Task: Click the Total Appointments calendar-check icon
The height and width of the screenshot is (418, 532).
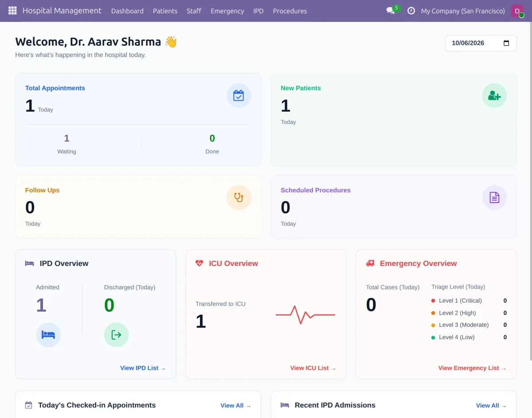Action: [239, 96]
